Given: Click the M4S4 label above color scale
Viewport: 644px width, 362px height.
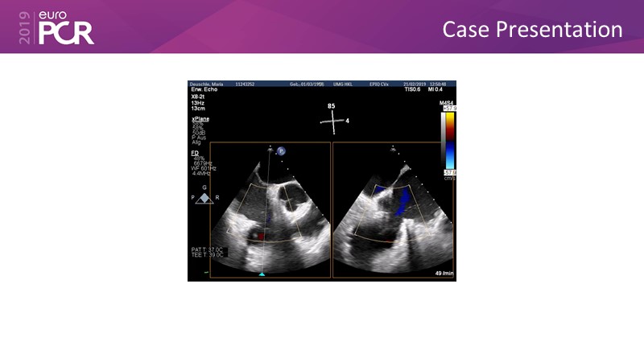Looking at the screenshot, I should [448, 103].
